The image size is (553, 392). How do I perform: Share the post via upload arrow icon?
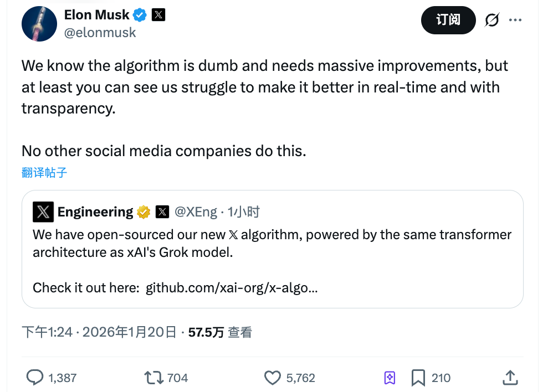tap(510, 378)
